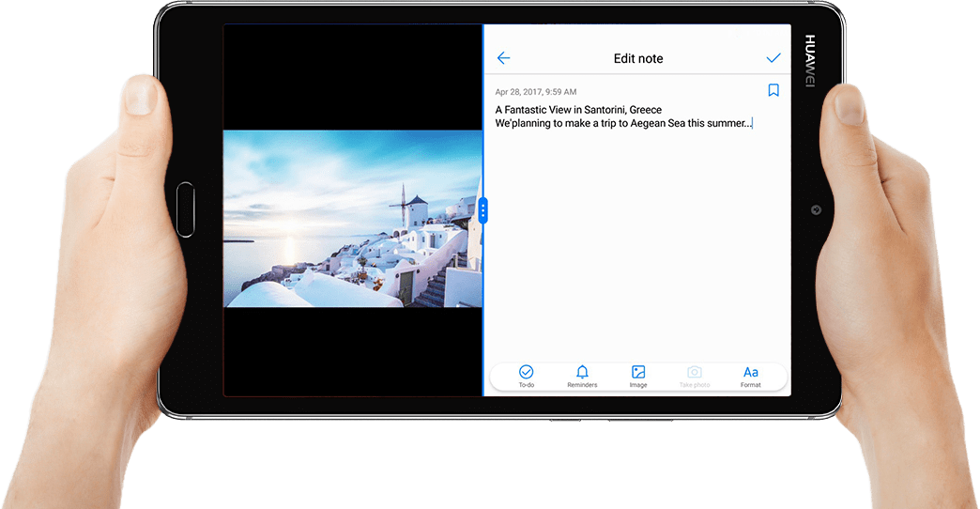Tap the greyed-out Take photo camera icon
Screen dimensions: 980x509
click(x=695, y=376)
